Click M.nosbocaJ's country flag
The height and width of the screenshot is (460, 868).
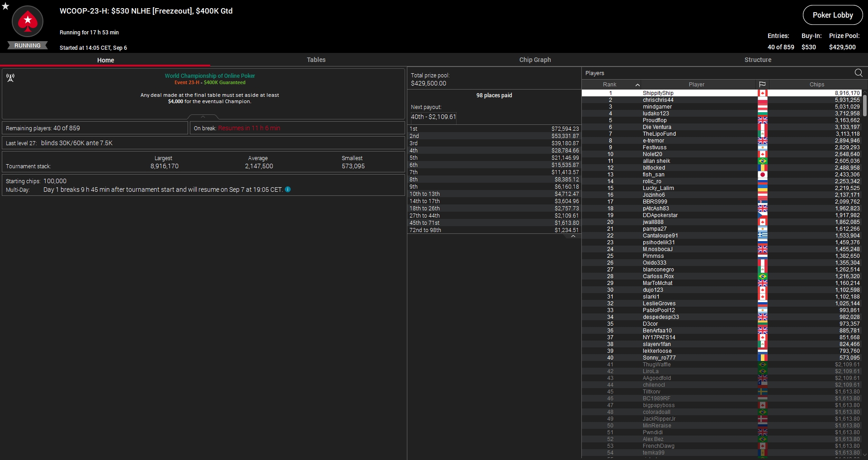click(x=763, y=249)
